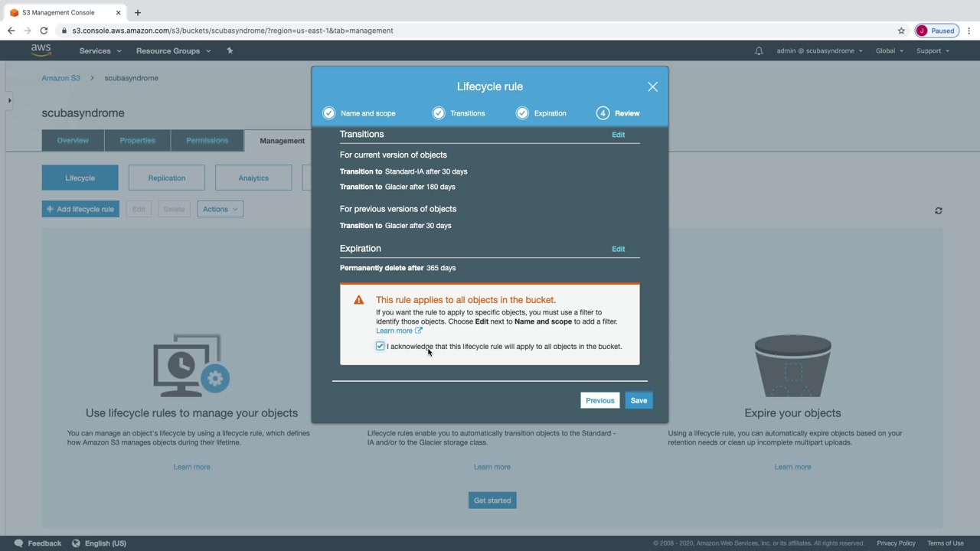Click the Transitions wizard step label
The height and width of the screenshot is (551, 980).
click(x=467, y=113)
